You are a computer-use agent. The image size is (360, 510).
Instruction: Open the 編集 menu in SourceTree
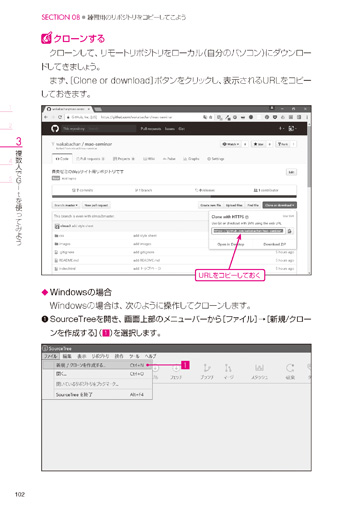pos(67,356)
